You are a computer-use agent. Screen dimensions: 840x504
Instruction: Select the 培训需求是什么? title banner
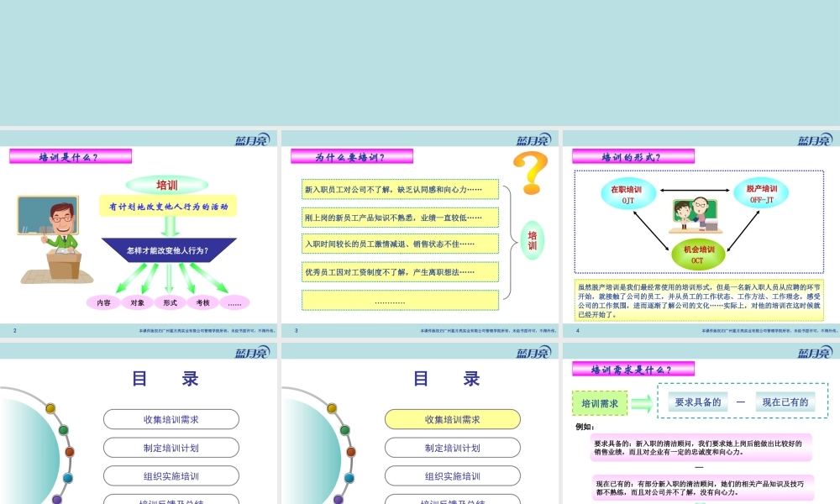coord(633,369)
